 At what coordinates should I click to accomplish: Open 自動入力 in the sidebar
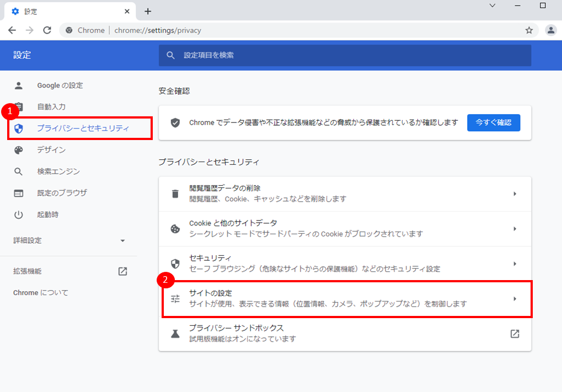click(51, 107)
